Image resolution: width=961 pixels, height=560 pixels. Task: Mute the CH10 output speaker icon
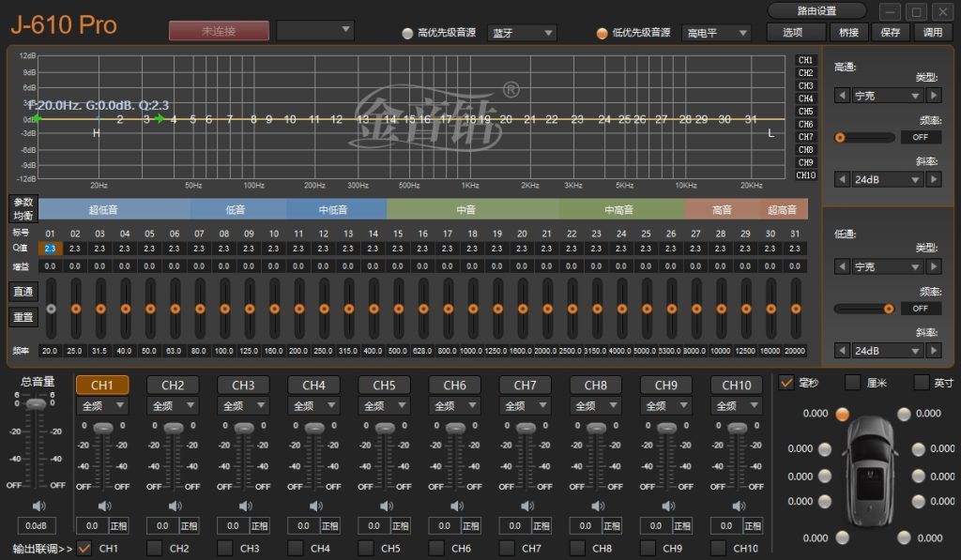pos(740,506)
